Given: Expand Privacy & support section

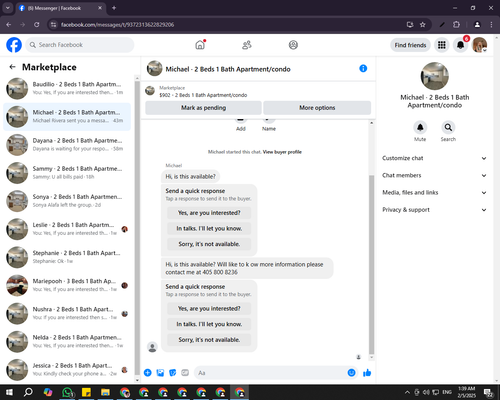Looking at the screenshot, I should (434, 210).
